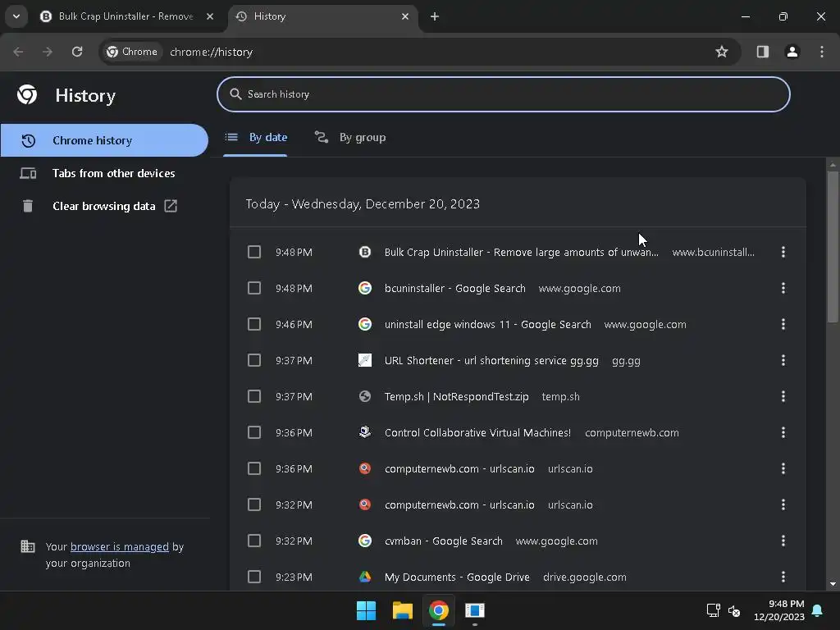Click the Chrome taskbar icon

coord(439,610)
